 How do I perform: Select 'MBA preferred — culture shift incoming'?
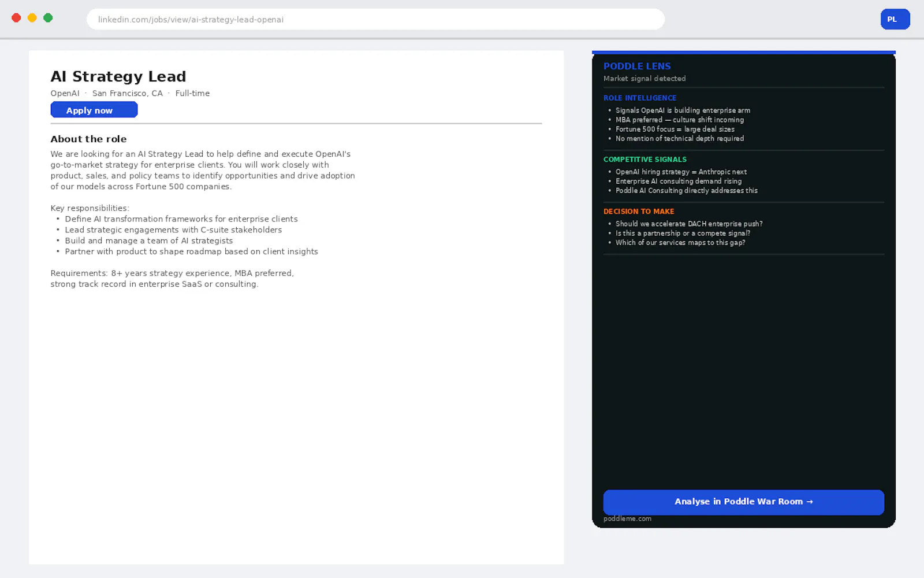680,120
